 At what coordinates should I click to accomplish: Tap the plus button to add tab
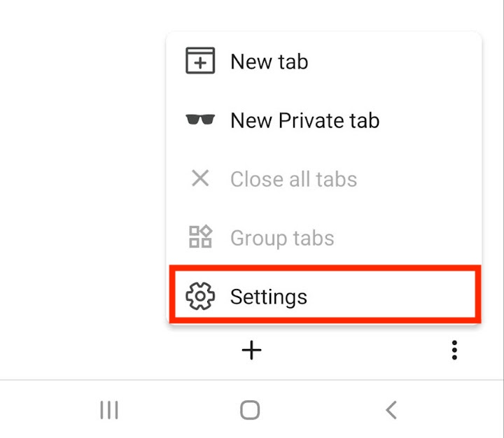(x=251, y=350)
